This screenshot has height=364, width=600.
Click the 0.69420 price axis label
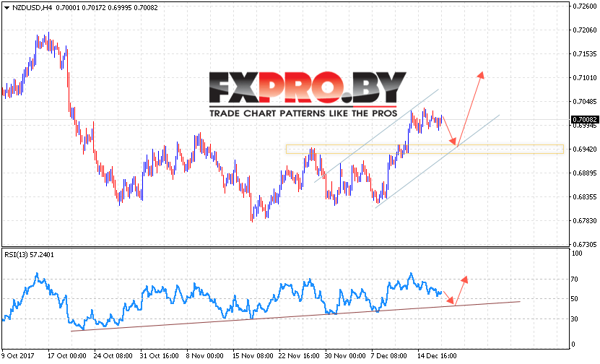585,149
